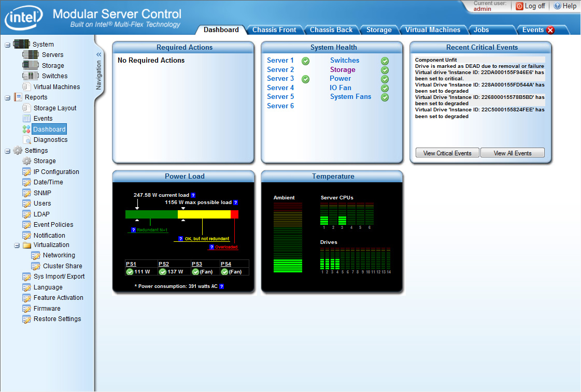The height and width of the screenshot is (392, 581).
Task: Click the IP Configuration icon
Action: coord(26,172)
